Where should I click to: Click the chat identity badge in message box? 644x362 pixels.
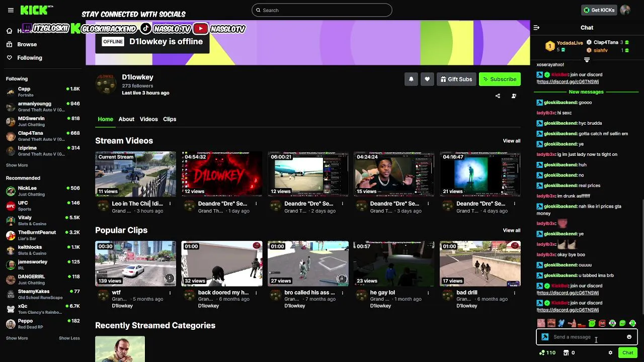click(x=545, y=337)
